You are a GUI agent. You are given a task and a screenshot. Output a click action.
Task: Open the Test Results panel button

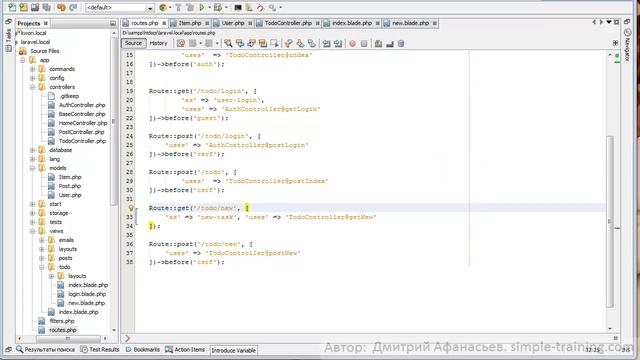(x=100, y=349)
